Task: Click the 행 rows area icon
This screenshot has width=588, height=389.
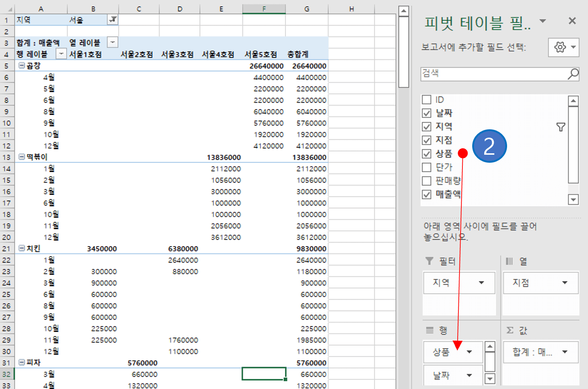Action: [429, 330]
